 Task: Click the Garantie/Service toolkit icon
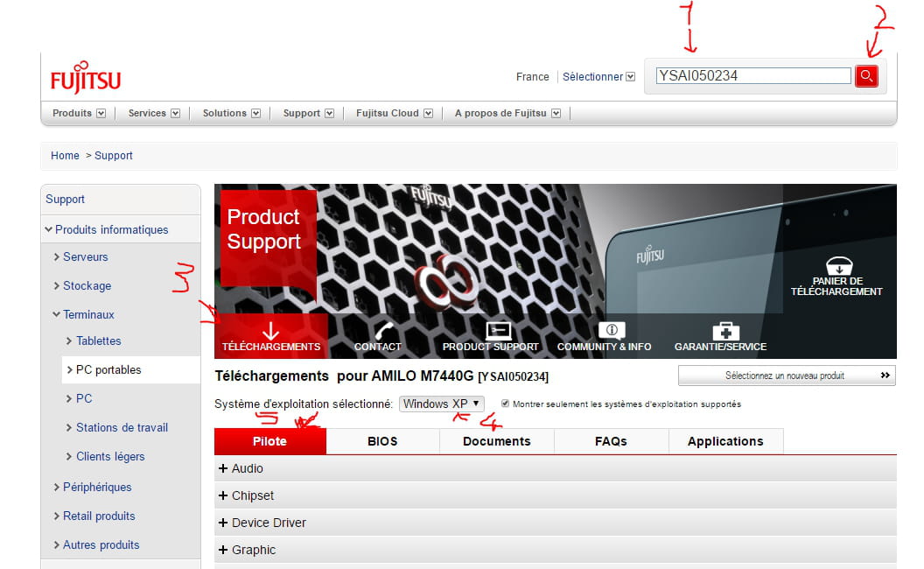coord(725,331)
